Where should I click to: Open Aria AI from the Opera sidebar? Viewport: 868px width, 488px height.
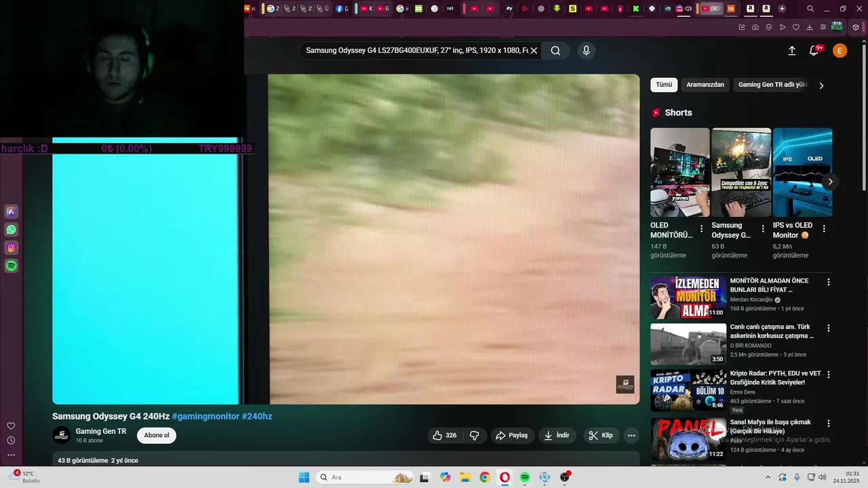click(x=12, y=211)
